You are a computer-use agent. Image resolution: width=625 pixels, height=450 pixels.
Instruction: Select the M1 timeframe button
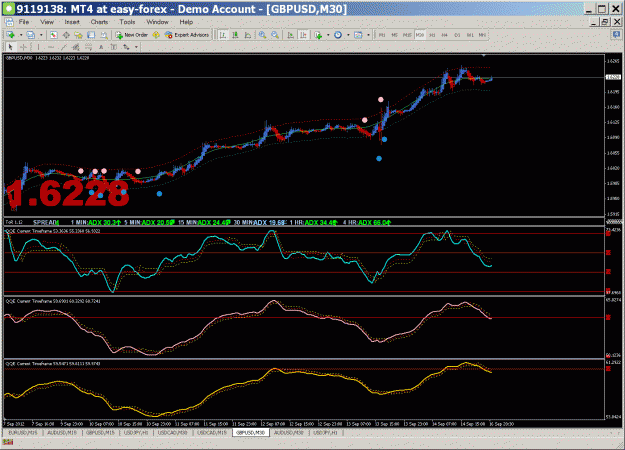point(382,35)
